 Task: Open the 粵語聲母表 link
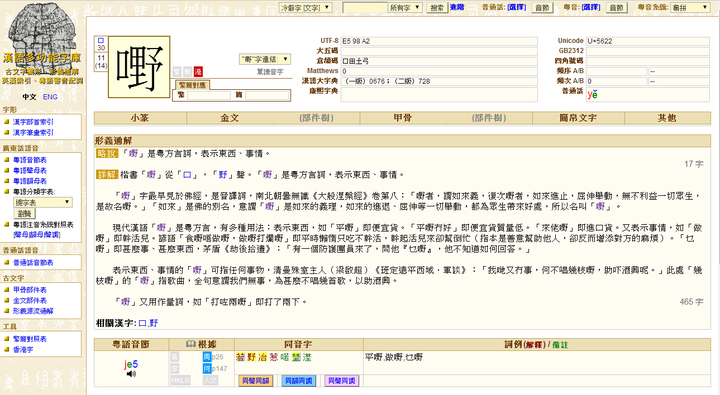30,170
